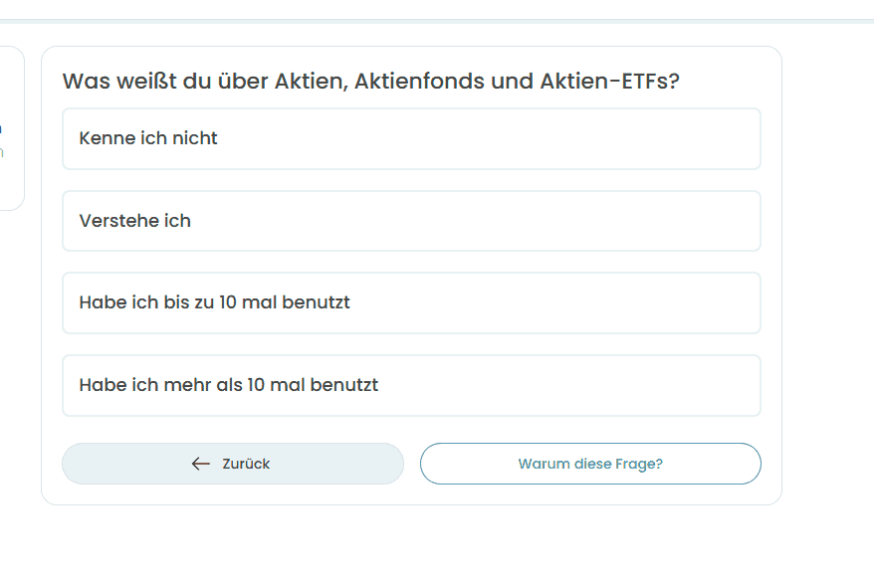Pick 'Habe ich bis zu 10 mal benutzt'
The width and height of the screenshot is (874, 588).
411,302
